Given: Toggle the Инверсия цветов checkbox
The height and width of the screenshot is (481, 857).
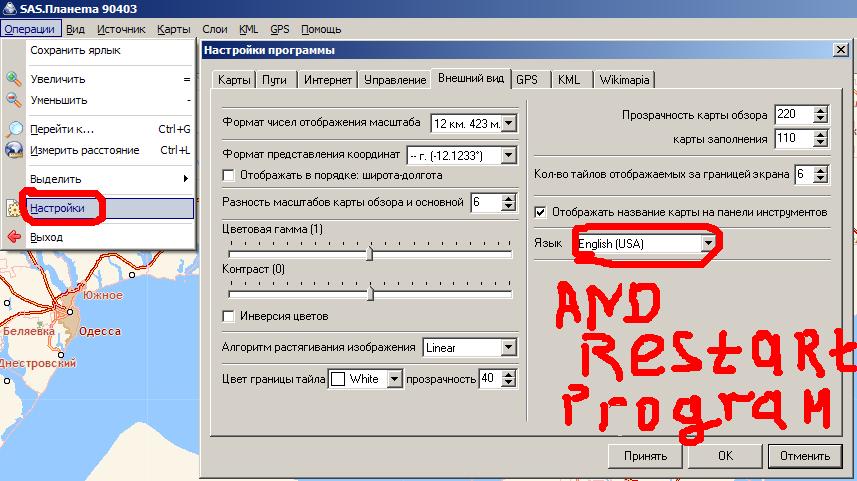Looking at the screenshot, I should 229,317.
